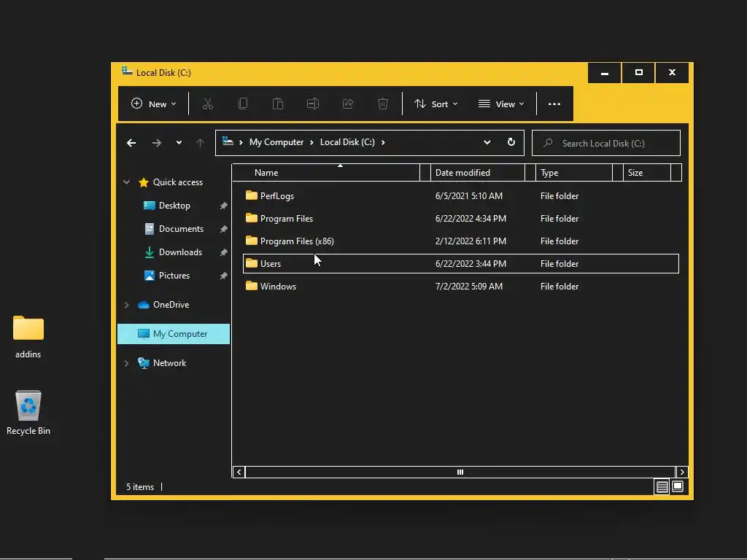Click the Rename icon in toolbar
Image resolution: width=747 pixels, height=560 pixels.
coord(312,104)
